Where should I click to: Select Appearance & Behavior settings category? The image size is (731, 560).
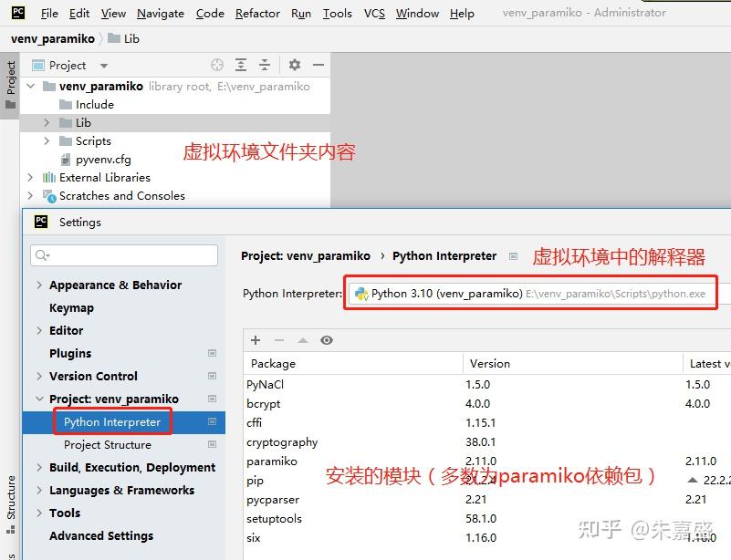point(115,285)
